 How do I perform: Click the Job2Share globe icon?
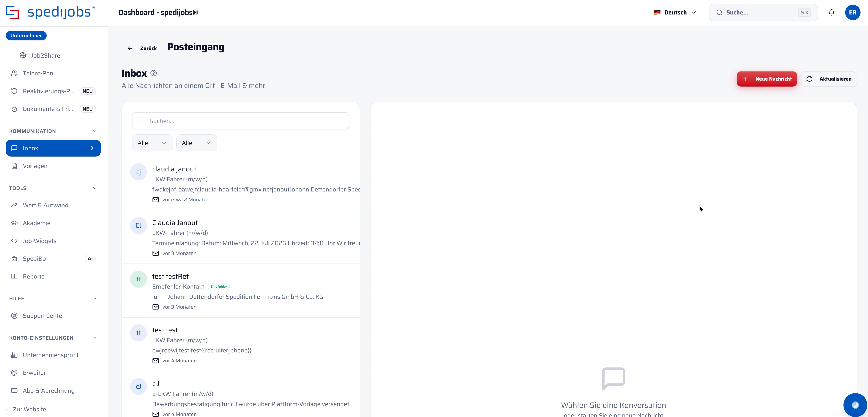coord(23,56)
